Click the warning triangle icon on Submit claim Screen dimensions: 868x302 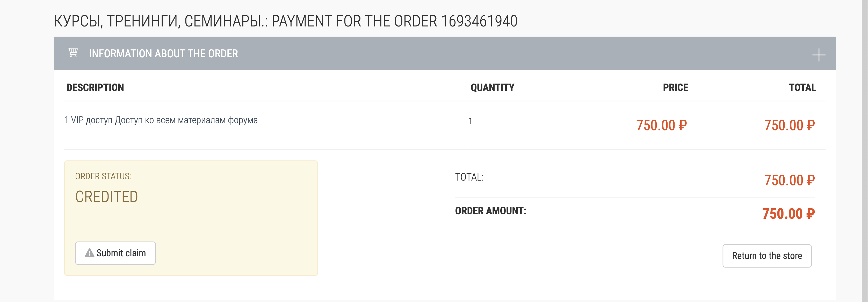pyautogui.click(x=89, y=253)
